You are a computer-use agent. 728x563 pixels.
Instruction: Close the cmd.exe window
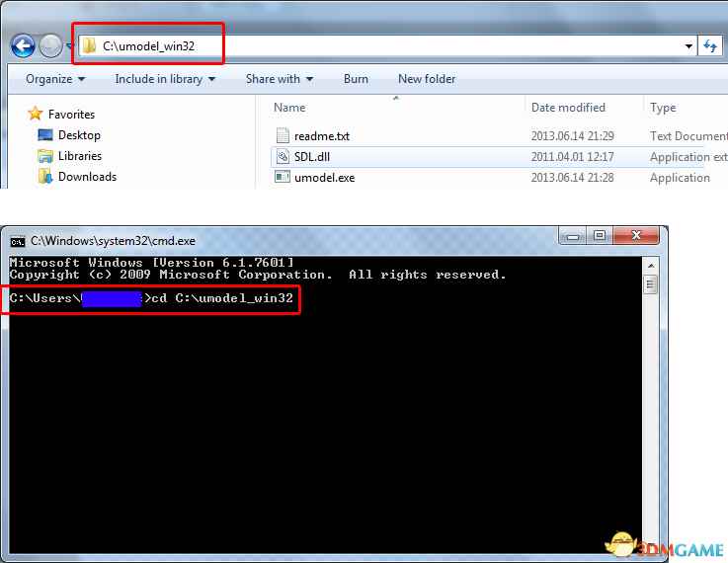tap(636, 236)
